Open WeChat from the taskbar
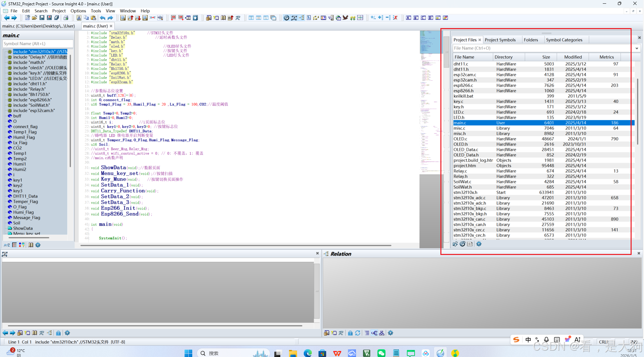 tap(381, 353)
